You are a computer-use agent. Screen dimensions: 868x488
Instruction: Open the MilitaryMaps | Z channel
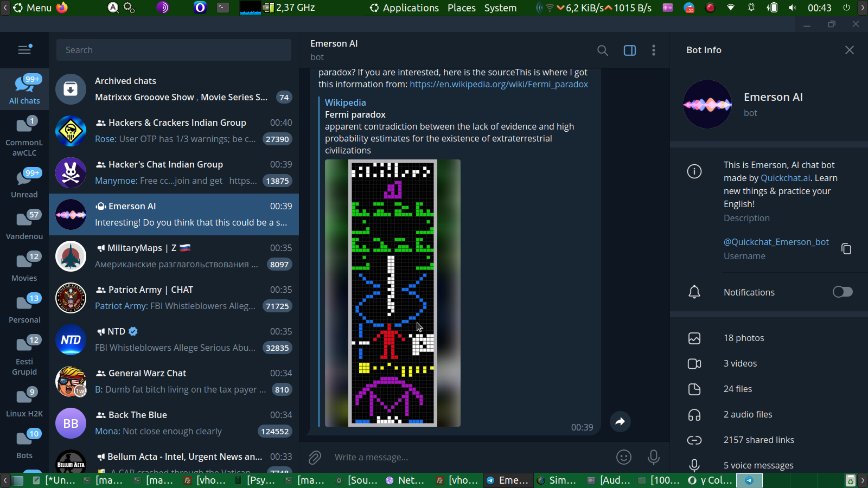point(174,256)
